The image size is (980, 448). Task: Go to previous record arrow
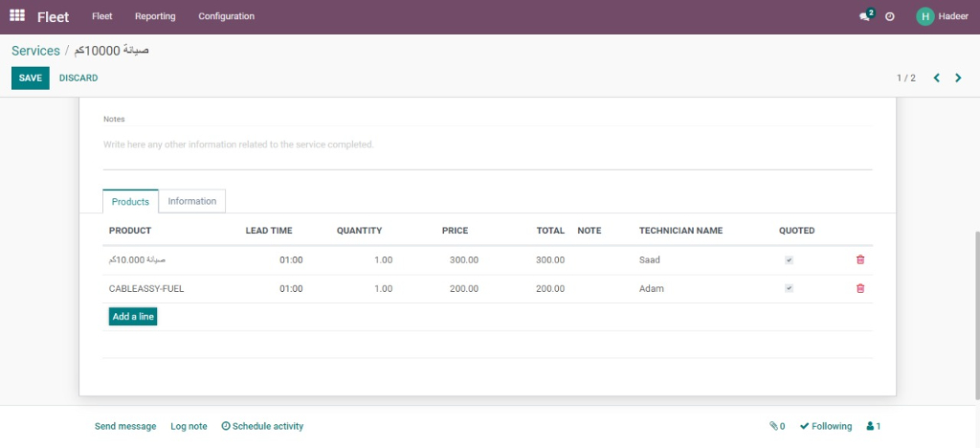[936, 78]
